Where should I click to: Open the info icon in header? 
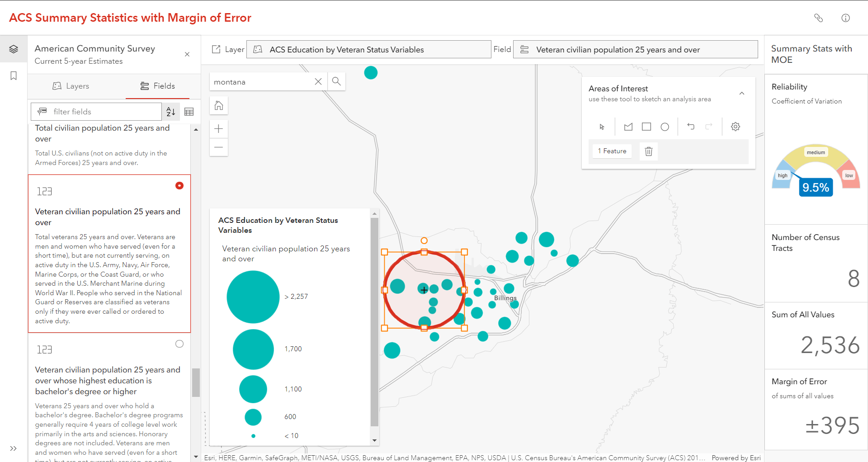[845, 18]
